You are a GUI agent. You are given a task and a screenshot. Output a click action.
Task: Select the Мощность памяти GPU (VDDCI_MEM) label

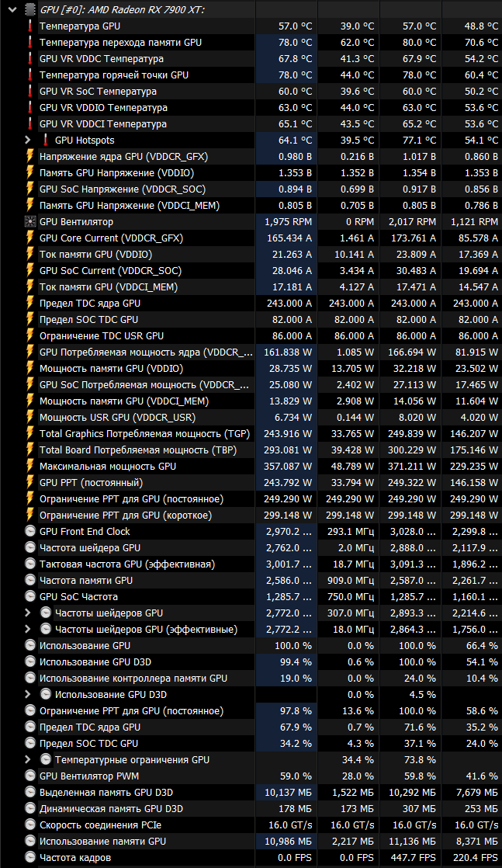[124, 401]
